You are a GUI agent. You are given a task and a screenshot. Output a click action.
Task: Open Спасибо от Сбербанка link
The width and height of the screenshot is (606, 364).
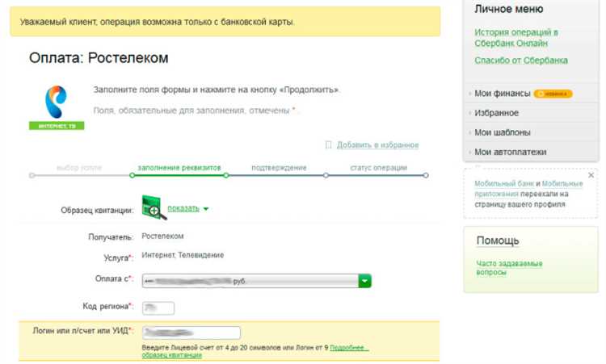[521, 61]
